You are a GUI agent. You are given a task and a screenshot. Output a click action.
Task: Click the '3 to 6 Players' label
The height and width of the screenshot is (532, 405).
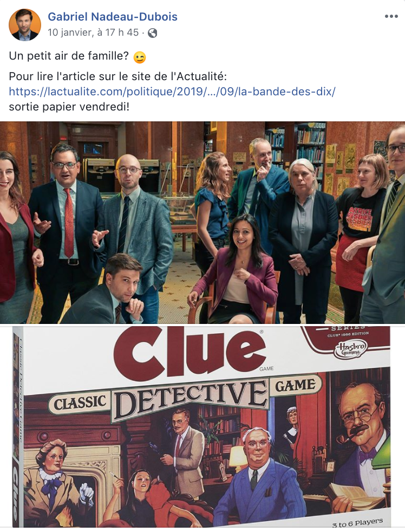(x=357, y=522)
